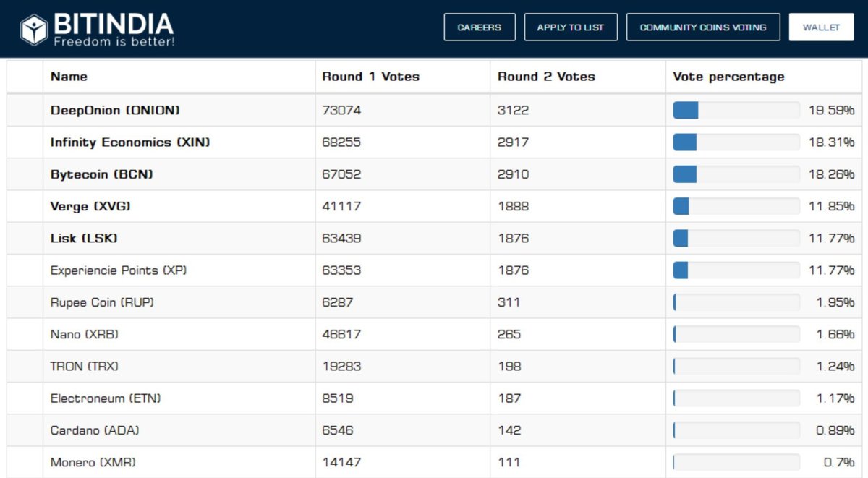The height and width of the screenshot is (478, 868).
Task: Click the 19.59% percentage value
Action: pos(832,111)
